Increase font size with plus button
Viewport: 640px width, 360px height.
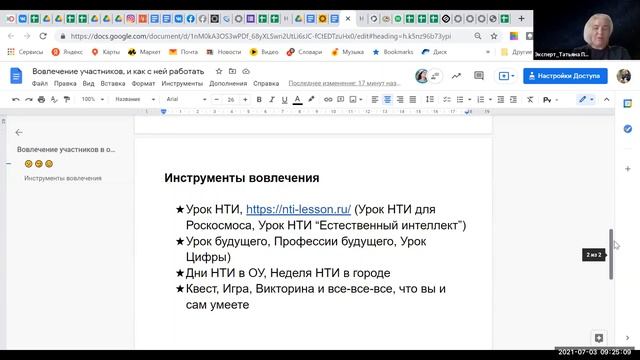click(x=245, y=100)
